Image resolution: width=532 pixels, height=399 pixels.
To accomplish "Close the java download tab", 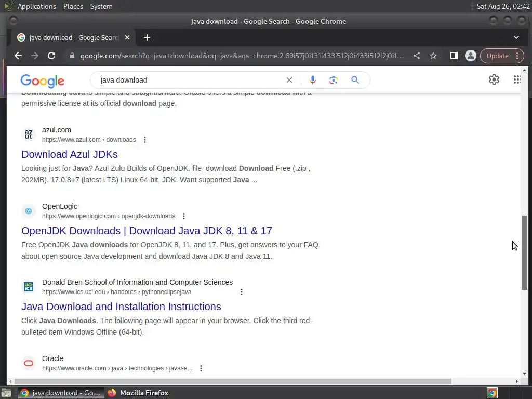I will (x=127, y=37).
